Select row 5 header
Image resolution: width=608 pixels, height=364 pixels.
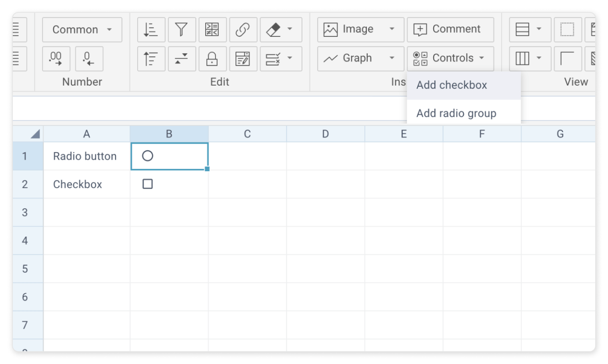[x=28, y=269]
